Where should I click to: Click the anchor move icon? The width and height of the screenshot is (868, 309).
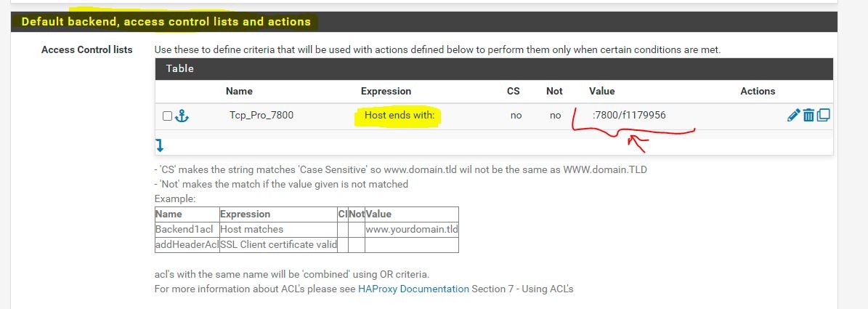pyautogui.click(x=182, y=115)
